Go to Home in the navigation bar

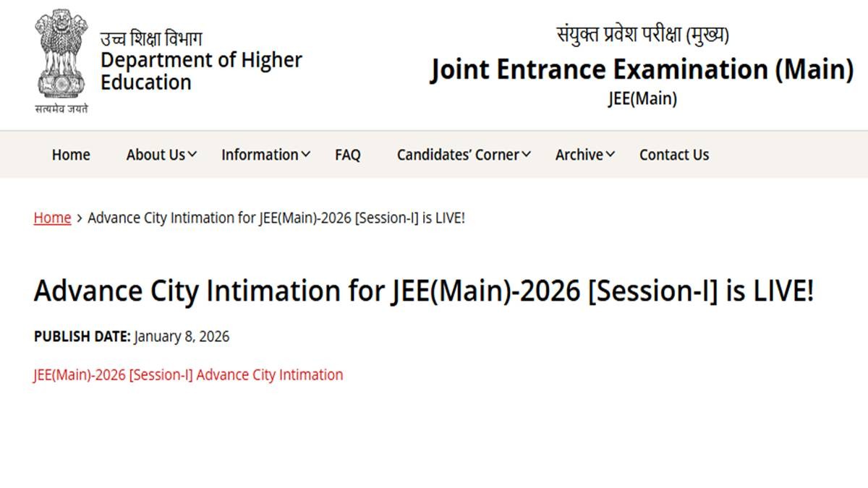[x=71, y=155]
